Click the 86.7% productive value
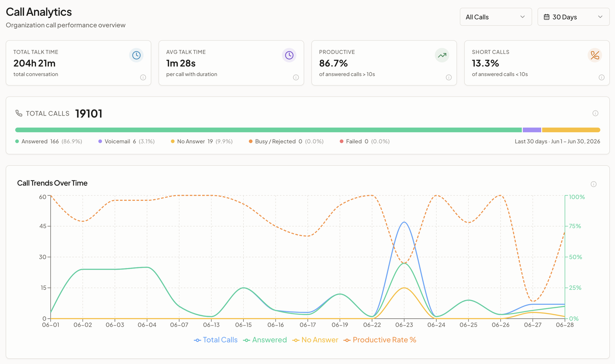Image resolution: width=615 pixels, height=364 pixels. 333,63
